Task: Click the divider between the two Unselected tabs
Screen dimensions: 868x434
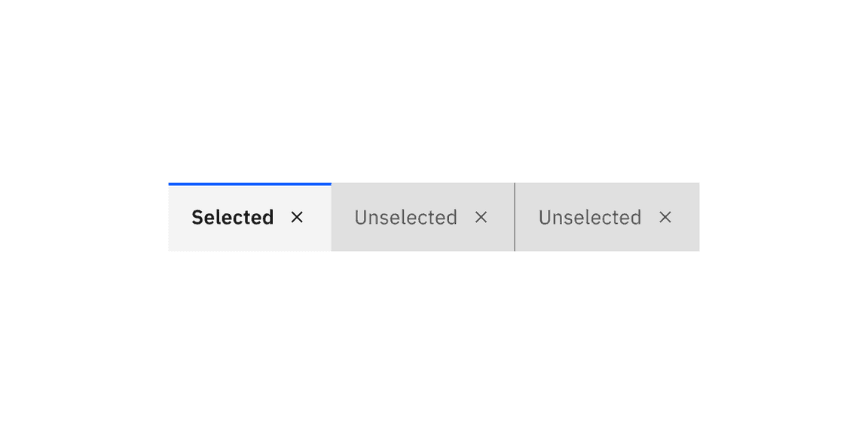Action: coord(515,217)
